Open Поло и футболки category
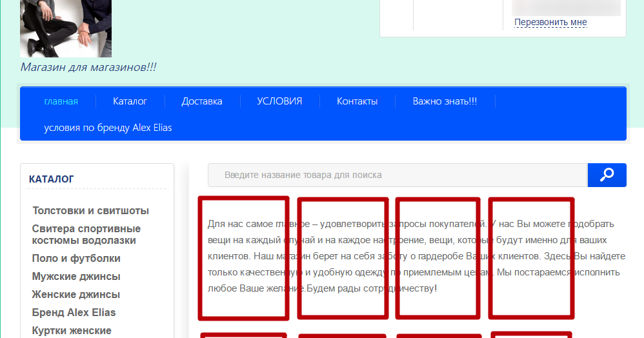Image resolution: width=644 pixels, height=338 pixels. (x=76, y=258)
